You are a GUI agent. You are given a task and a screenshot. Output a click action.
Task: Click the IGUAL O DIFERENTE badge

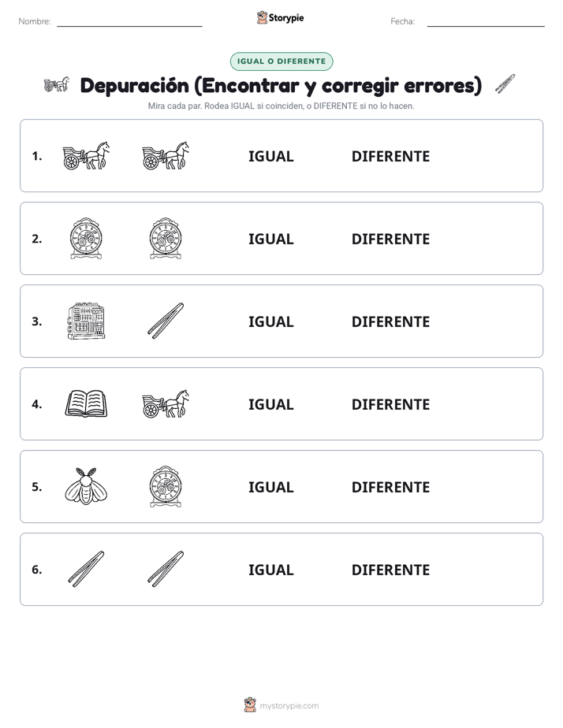[281, 61]
